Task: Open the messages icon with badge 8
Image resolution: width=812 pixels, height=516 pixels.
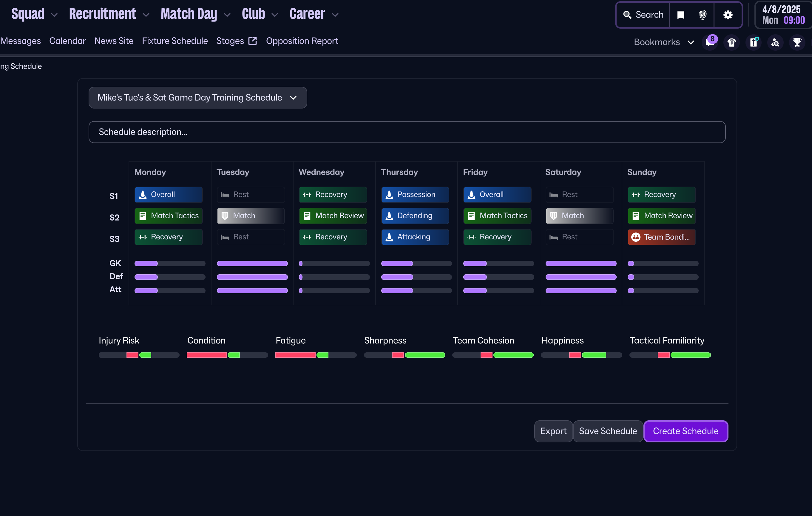Action: (x=710, y=42)
